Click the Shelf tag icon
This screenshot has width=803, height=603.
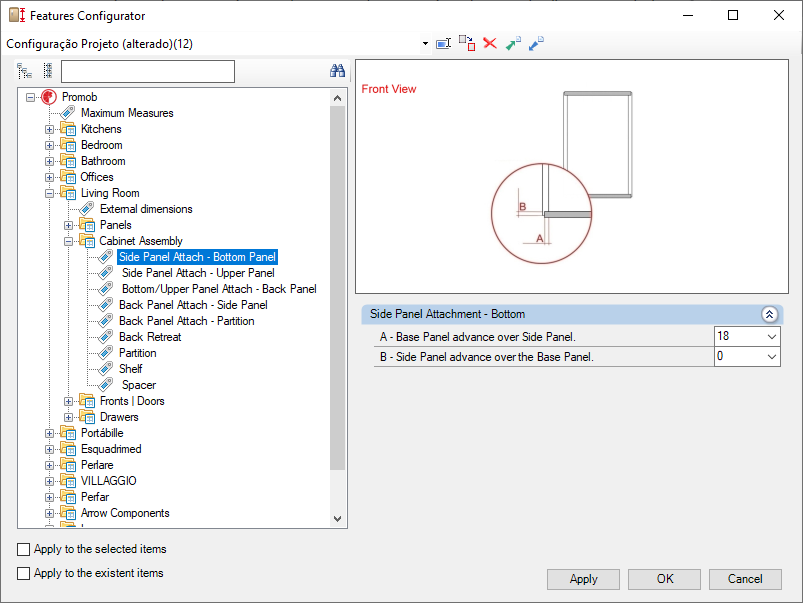[x=105, y=368]
